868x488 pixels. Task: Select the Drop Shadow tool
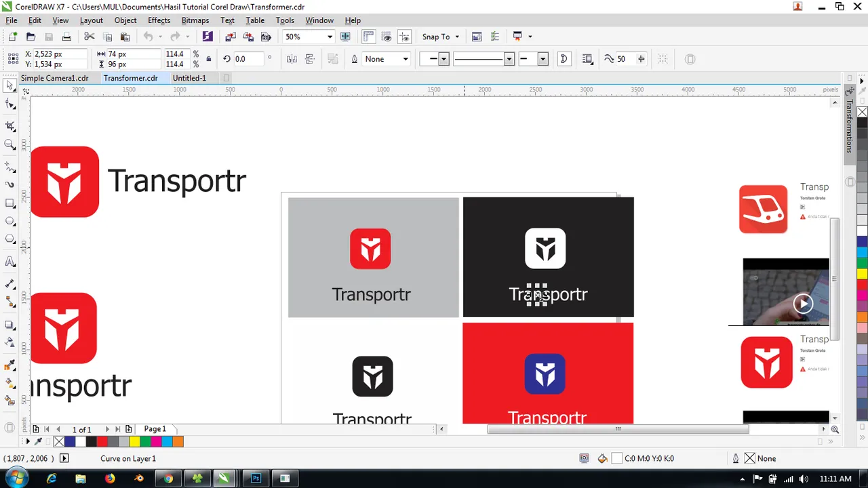point(9,325)
